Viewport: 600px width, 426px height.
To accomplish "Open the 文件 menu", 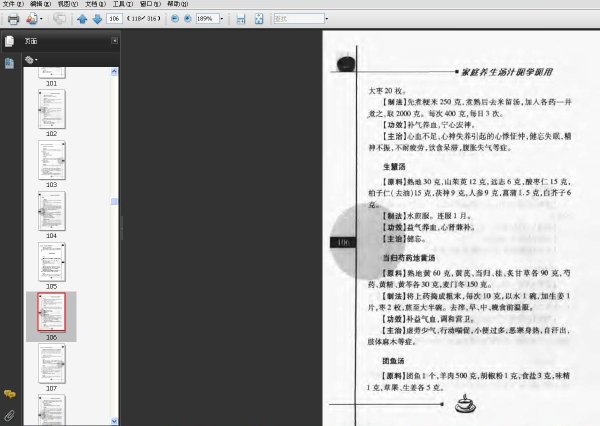I will (x=13, y=4).
